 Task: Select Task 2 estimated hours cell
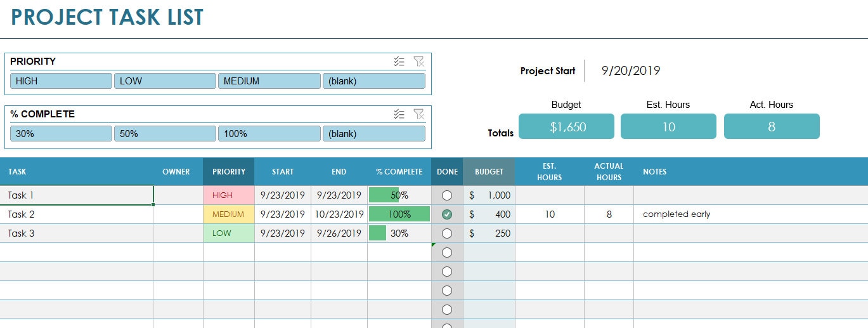point(550,214)
